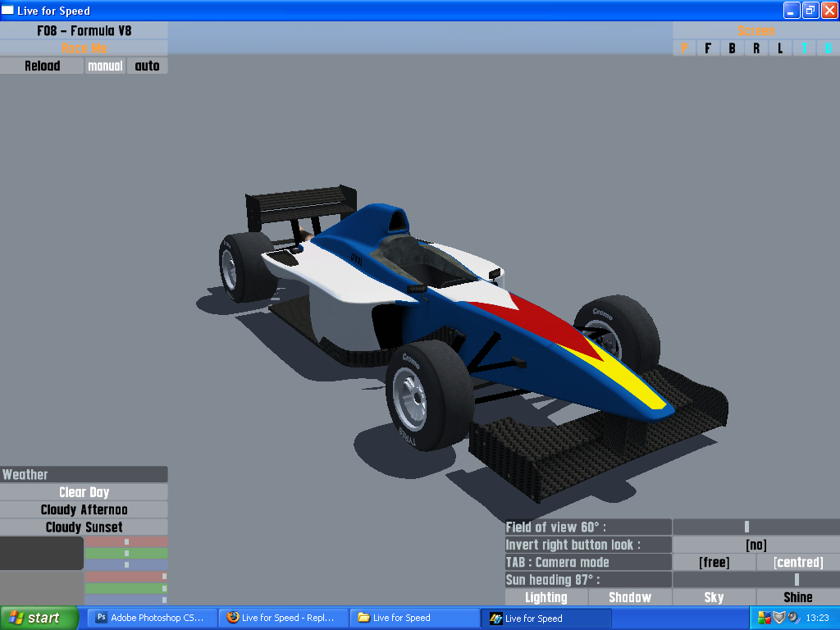The width and height of the screenshot is (840, 630).
Task: Select the B screen view button
Action: (733, 48)
